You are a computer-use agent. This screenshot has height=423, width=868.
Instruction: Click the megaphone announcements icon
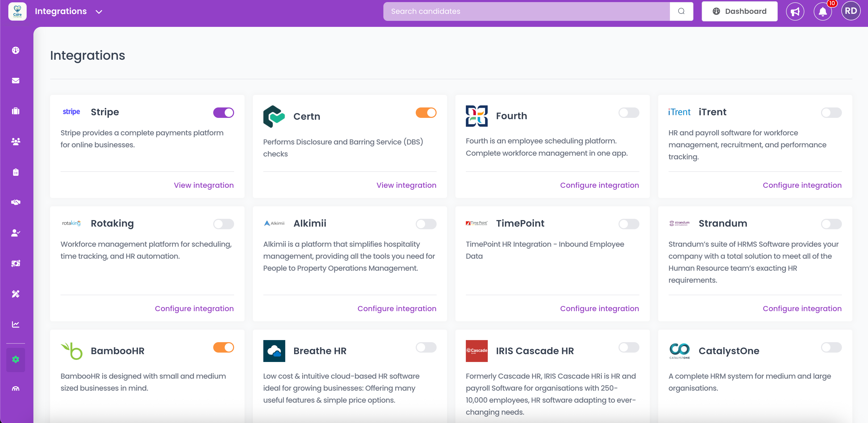(x=795, y=11)
